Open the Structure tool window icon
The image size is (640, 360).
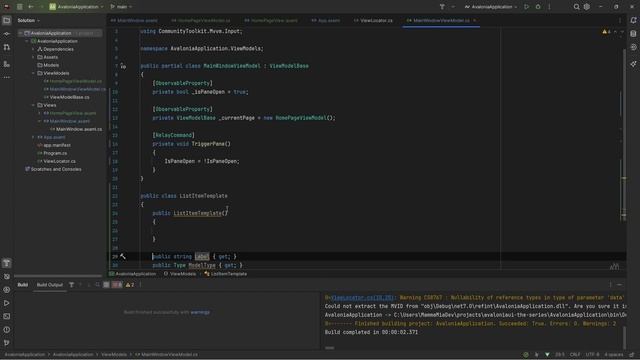(7, 64)
